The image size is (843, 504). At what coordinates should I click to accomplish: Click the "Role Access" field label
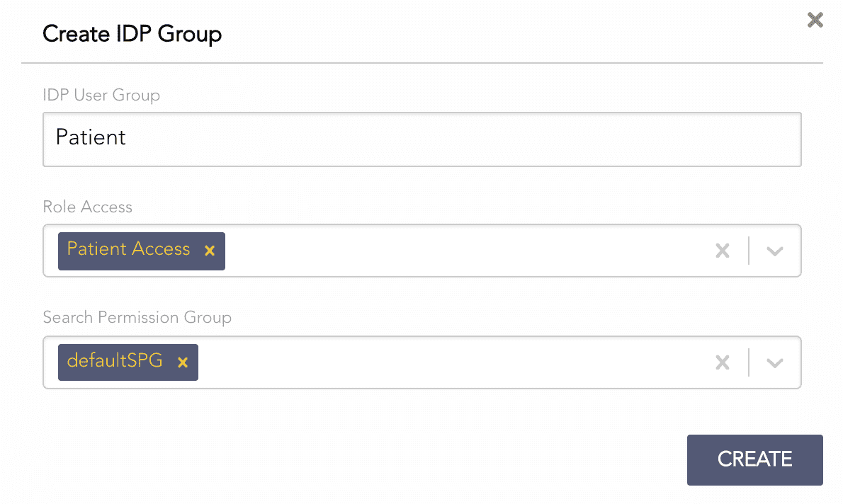pos(88,207)
